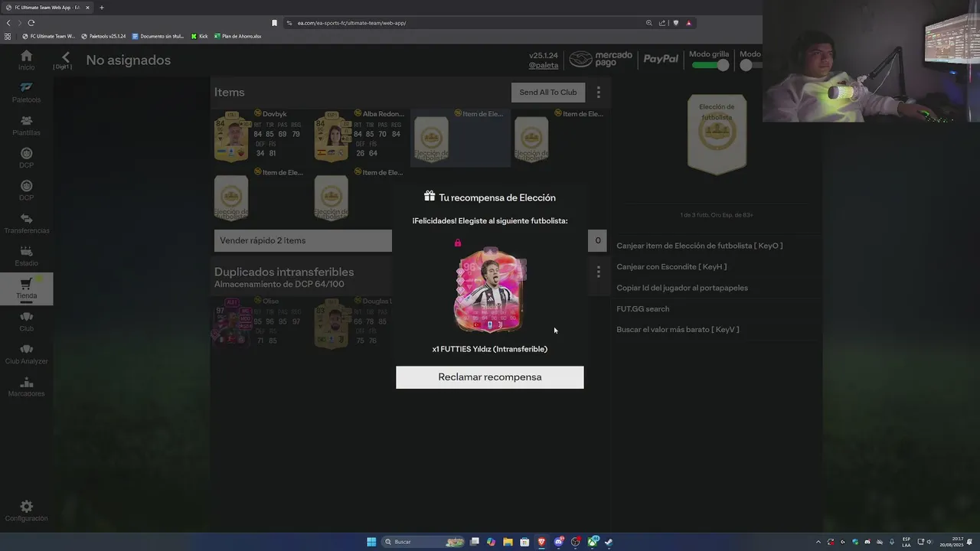Go to Plantillas squads section
Image resolution: width=980 pixels, height=551 pixels.
point(26,126)
